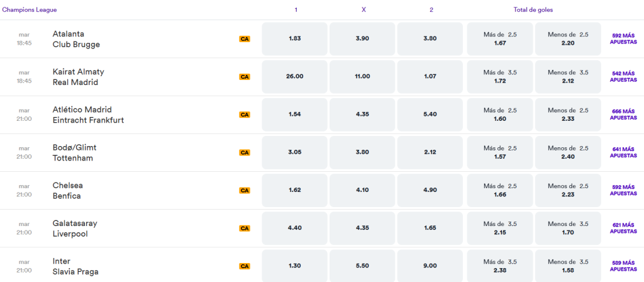Click the CA badge for Chelsea vs Benfica
This screenshot has height=282, width=644.
245,190
